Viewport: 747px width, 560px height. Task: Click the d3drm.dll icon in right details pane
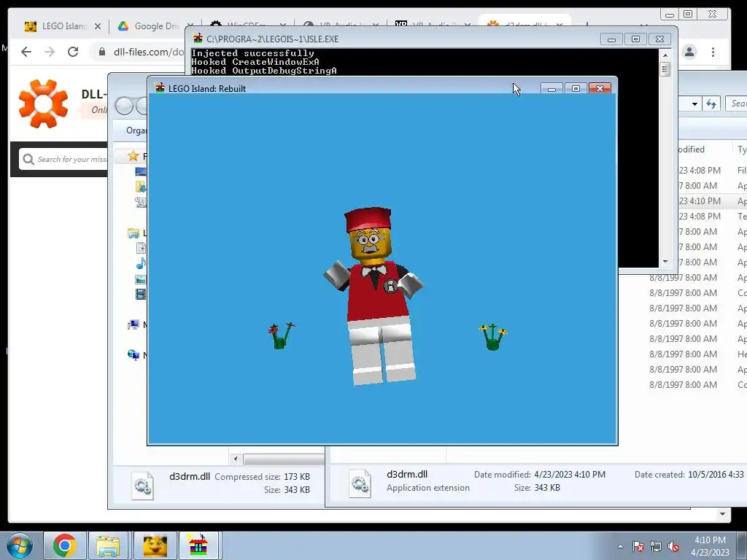coord(360,483)
